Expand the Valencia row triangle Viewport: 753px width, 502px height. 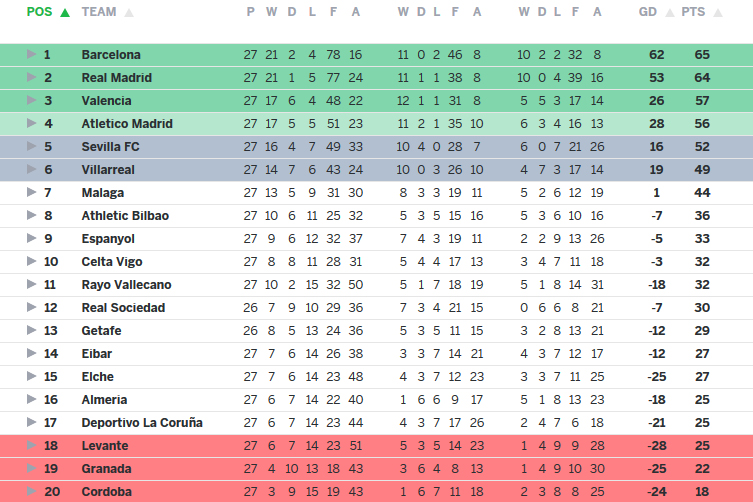tap(31, 100)
